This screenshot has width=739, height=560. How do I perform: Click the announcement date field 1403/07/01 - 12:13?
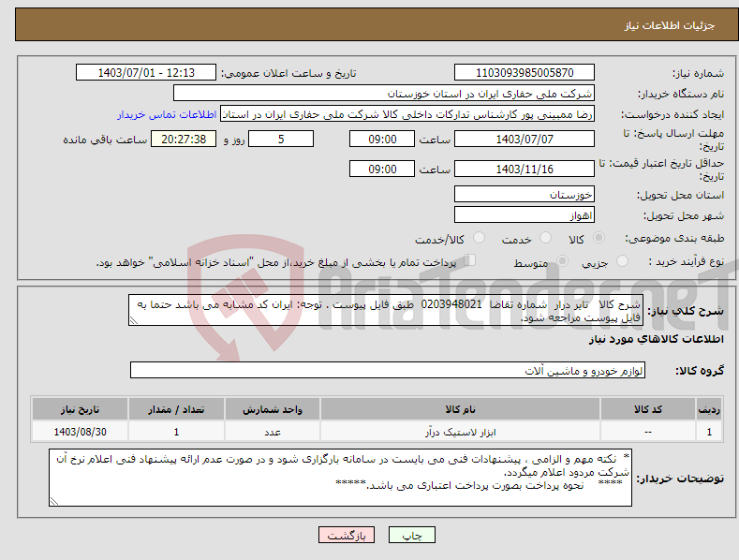click(146, 73)
